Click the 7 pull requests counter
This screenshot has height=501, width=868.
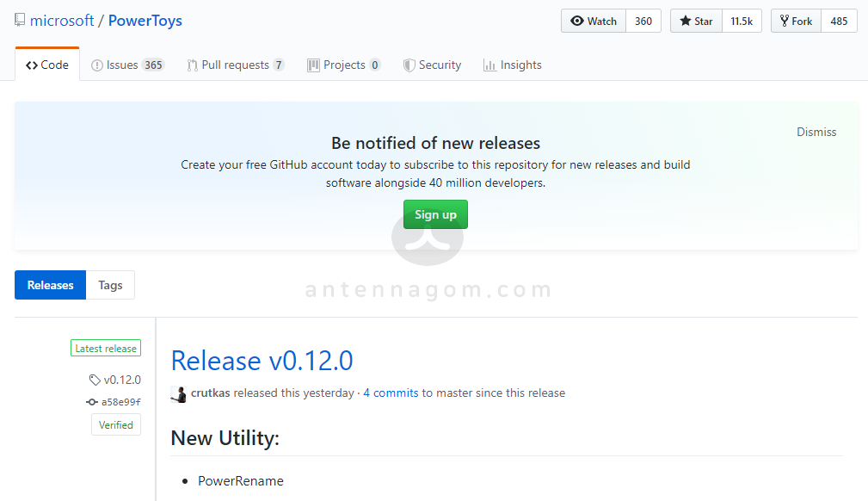(x=279, y=65)
